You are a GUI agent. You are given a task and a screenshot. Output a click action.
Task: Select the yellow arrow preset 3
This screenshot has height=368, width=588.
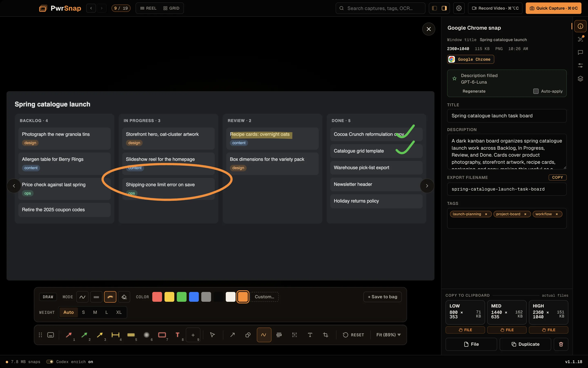100,335
